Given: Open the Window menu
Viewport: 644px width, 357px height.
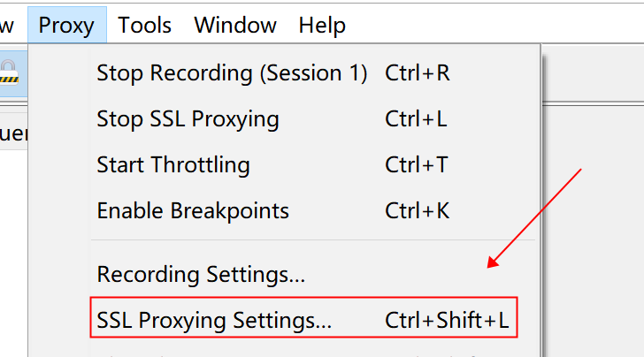Looking at the screenshot, I should click(234, 25).
